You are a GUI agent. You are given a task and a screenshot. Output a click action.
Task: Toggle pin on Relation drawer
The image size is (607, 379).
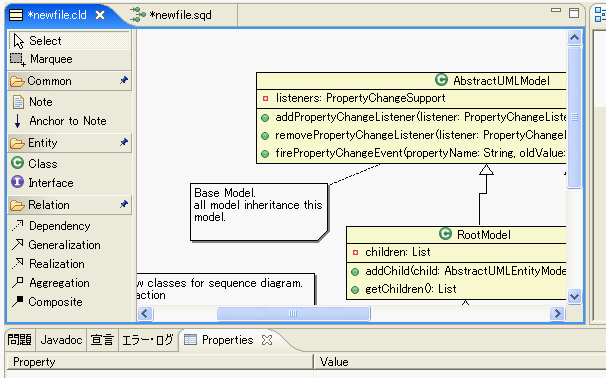(x=123, y=204)
